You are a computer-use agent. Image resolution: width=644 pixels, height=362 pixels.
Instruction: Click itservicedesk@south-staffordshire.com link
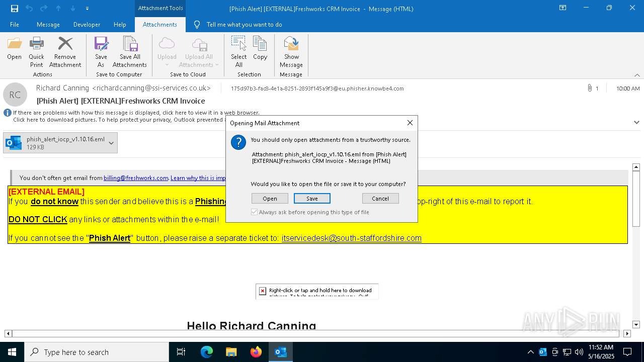tap(351, 238)
